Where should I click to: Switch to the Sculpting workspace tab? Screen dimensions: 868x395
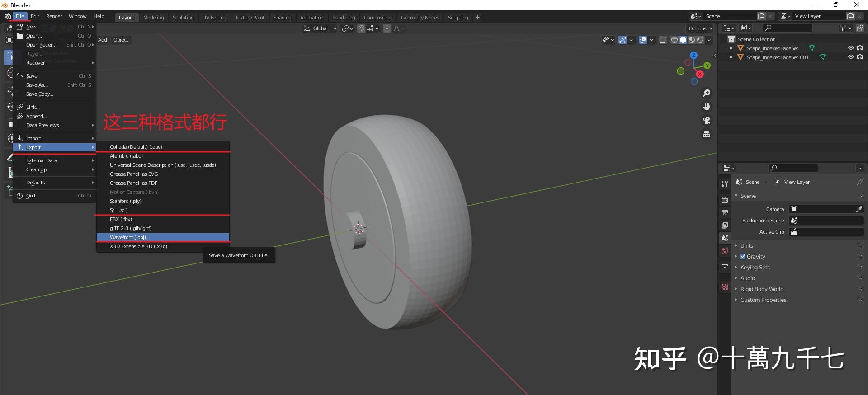[x=183, y=18]
